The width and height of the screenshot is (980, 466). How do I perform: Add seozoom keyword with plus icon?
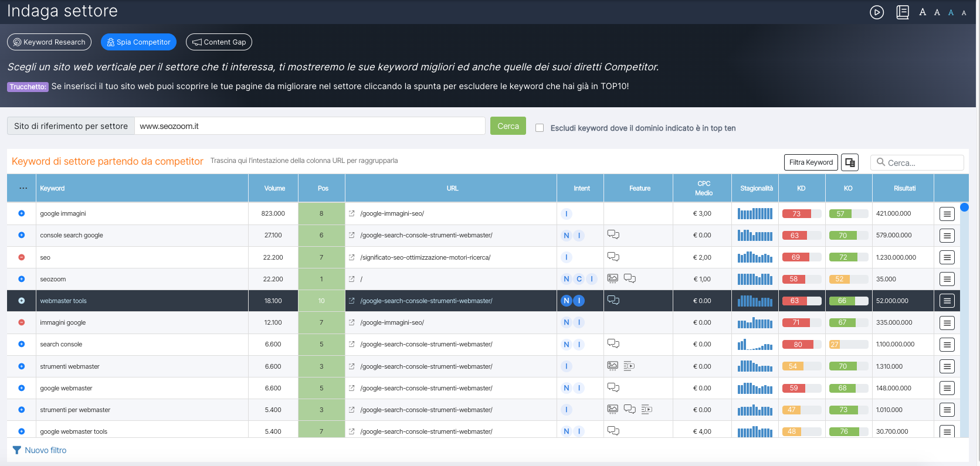[x=22, y=279]
